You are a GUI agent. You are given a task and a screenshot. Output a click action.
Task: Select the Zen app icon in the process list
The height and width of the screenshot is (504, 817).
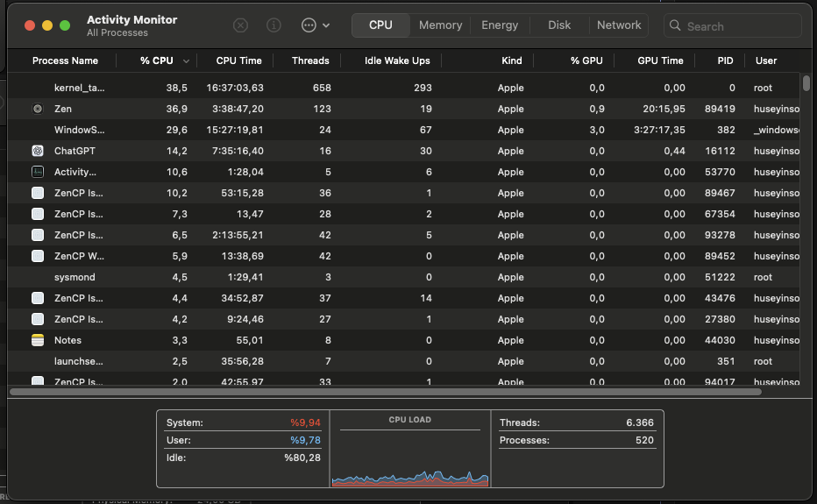38,109
